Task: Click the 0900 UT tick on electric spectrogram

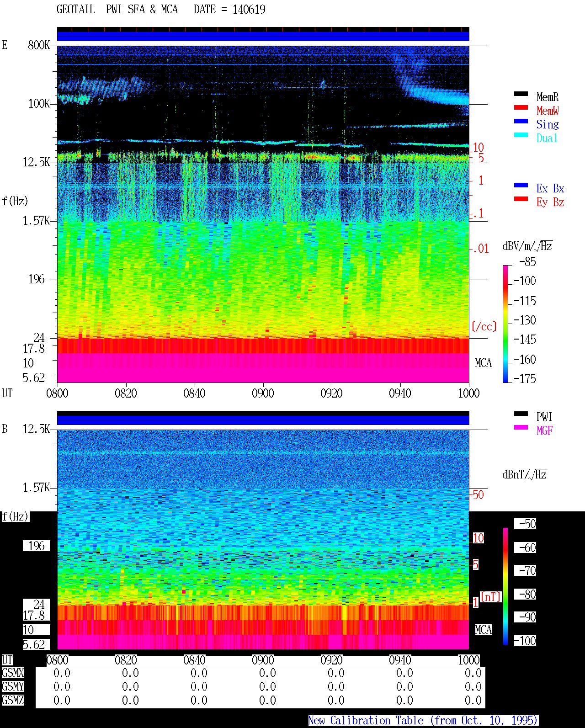Action: [x=263, y=393]
